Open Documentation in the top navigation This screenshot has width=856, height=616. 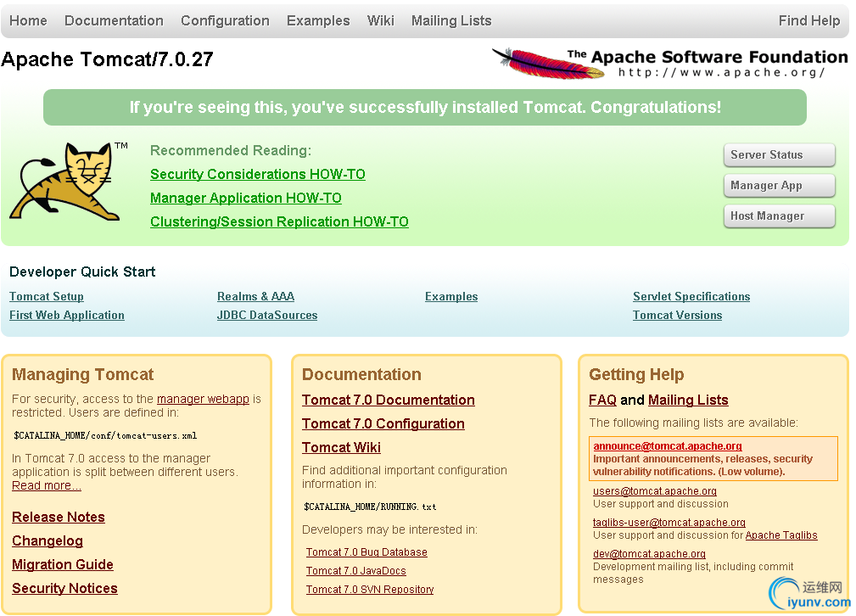coord(114,20)
